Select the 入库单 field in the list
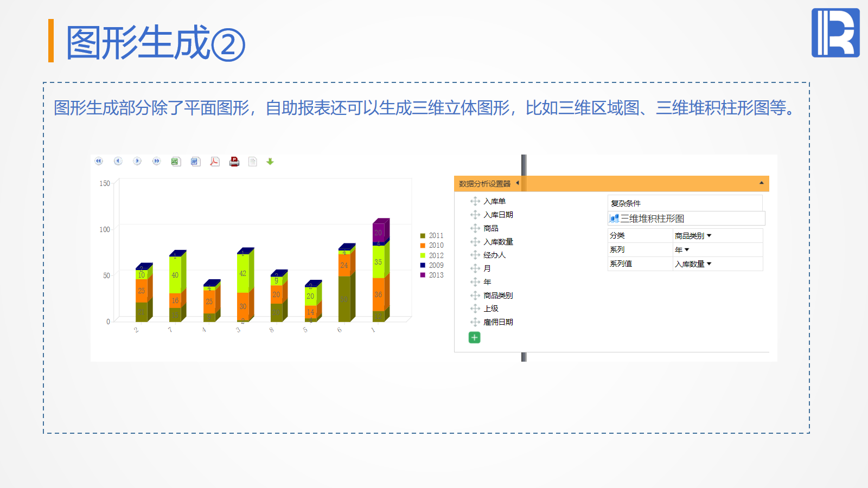Image resolution: width=868 pixels, height=488 pixels. [495, 201]
